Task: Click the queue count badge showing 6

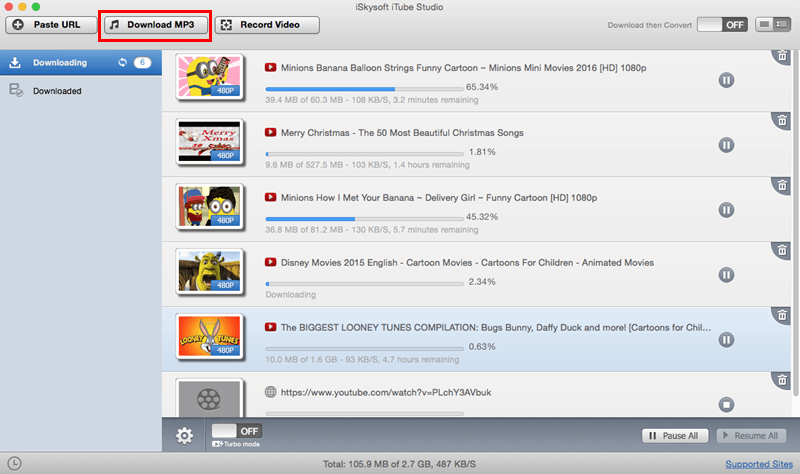Action: [142, 62]
